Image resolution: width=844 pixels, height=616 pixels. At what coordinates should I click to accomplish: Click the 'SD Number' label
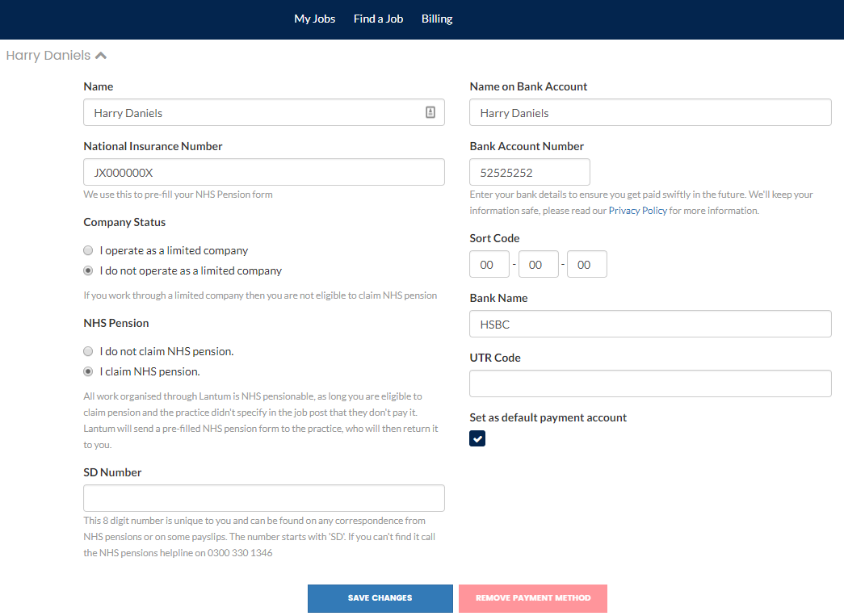coord(112,472)
